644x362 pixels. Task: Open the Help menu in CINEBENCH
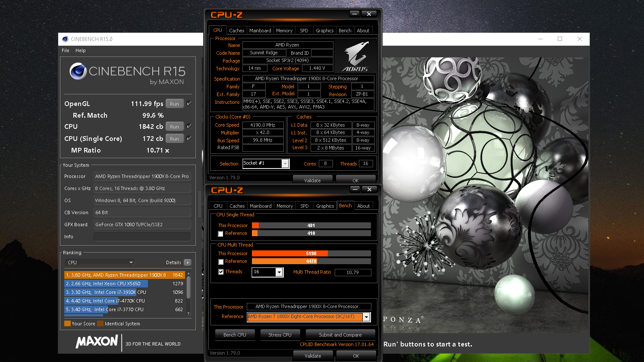(81, 50)
